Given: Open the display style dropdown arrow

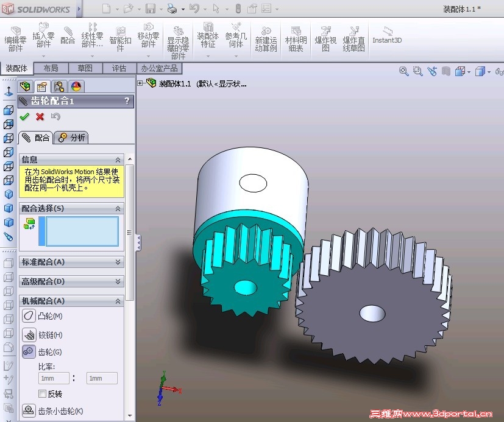Looking at the screenshot, I should [489, 72].
